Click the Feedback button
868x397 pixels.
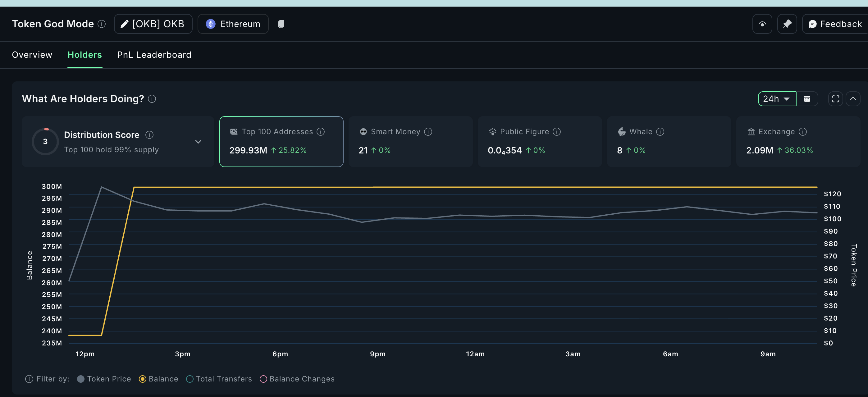pos(835,24)
